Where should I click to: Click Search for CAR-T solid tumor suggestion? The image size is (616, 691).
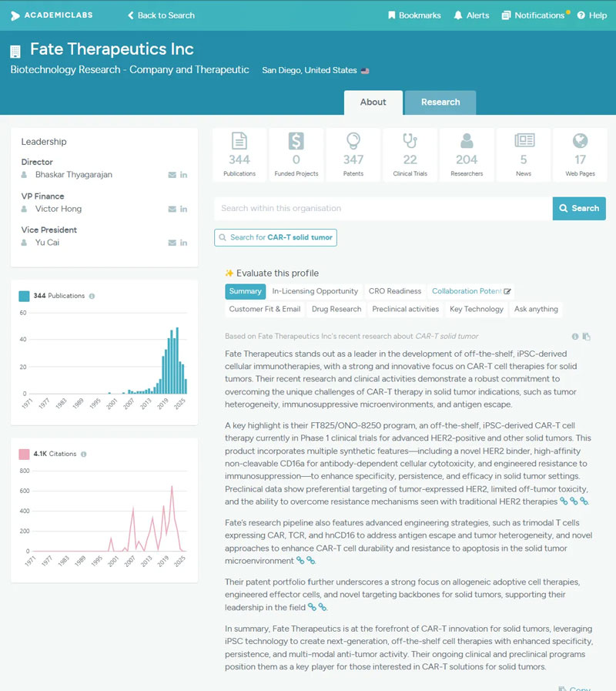click(x=276, y=237)
